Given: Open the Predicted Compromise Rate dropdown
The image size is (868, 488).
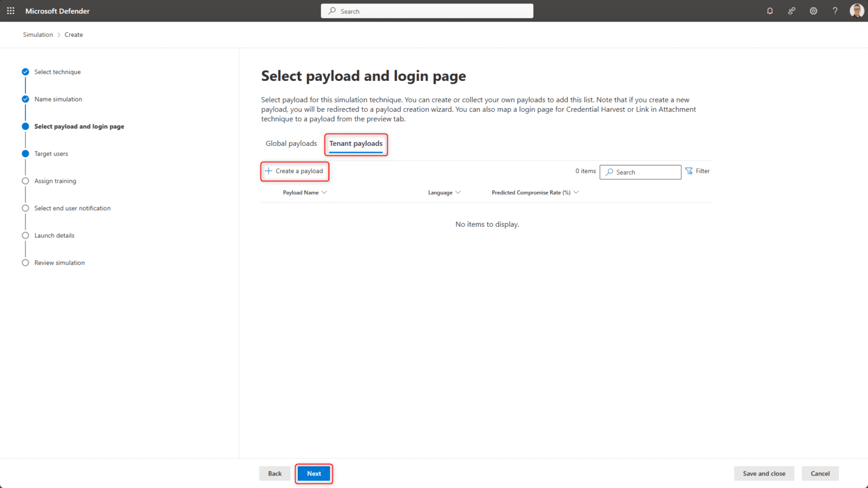Looking at the screenshot, I should point(576,192).
